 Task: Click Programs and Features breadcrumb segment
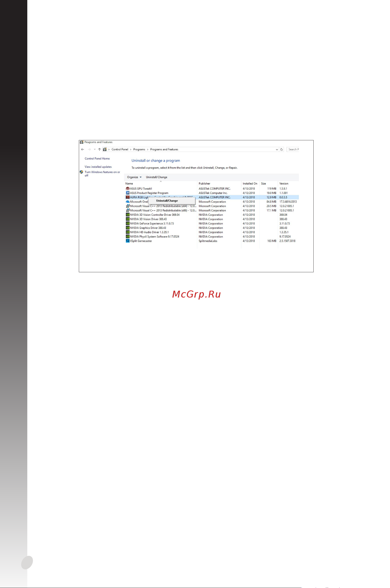pyautogui.click(x=164, y=150)
